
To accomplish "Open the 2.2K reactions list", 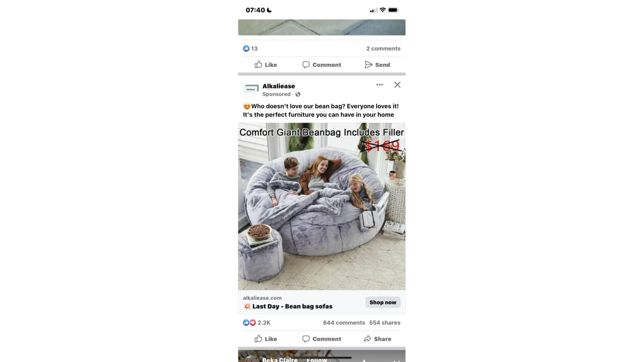I will click(256, 323).
